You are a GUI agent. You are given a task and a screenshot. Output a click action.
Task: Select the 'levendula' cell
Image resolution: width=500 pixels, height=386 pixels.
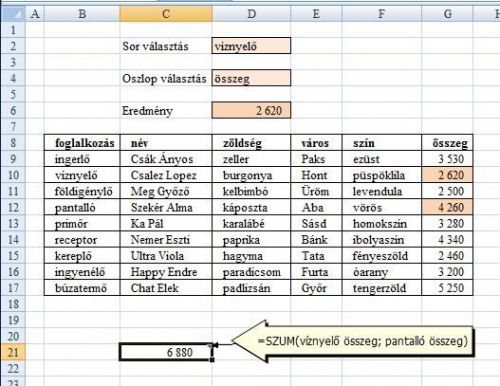[382, 191]
